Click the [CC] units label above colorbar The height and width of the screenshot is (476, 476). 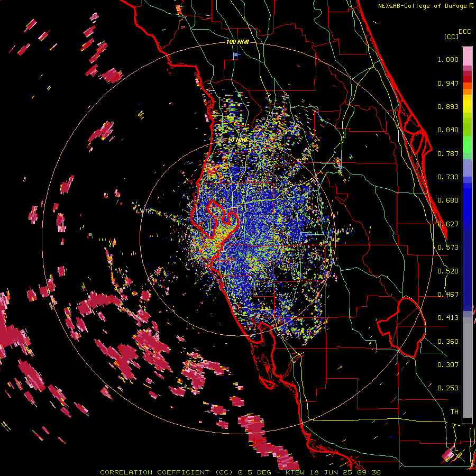[451, 36]
